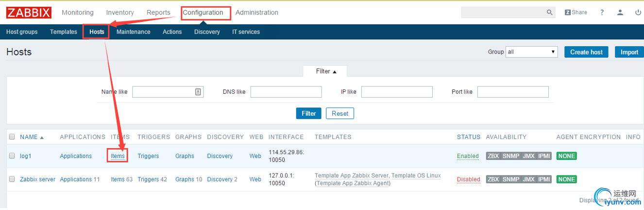Open Items link for log1
The height and width of the screenshot is (210, 644).
pos(118,156)
